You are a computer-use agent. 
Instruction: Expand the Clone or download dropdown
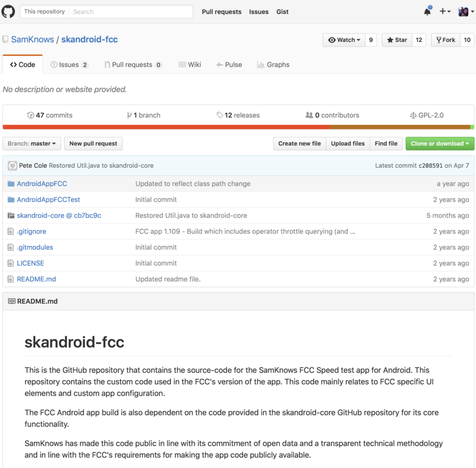tap(440, 144)
